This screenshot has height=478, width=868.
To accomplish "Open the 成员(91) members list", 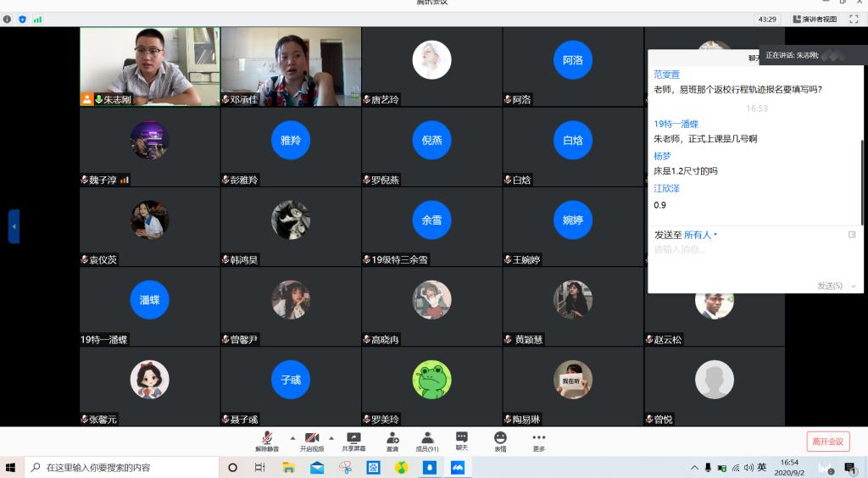I will pos(427,441).
